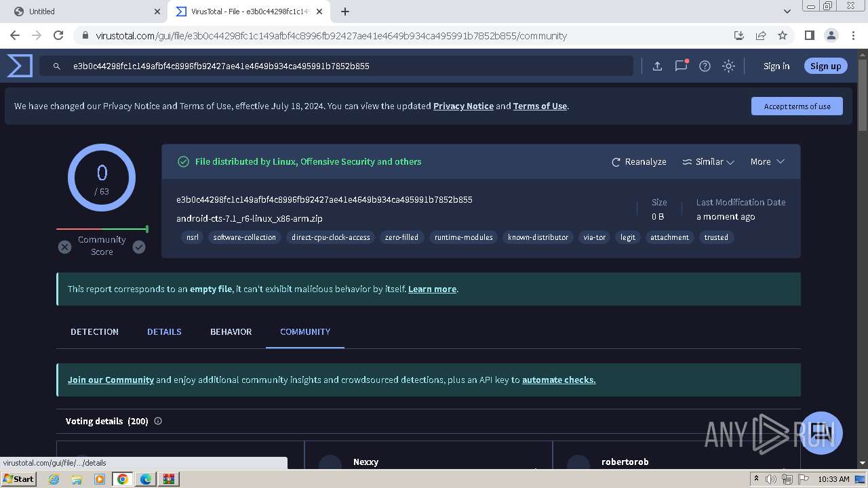Screen dimensions: 868x488
Task: Click Join our Community link
Action: [111, 380]
